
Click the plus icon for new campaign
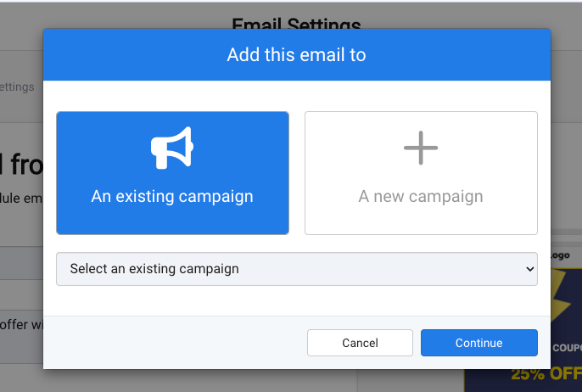tap(421, 148)
